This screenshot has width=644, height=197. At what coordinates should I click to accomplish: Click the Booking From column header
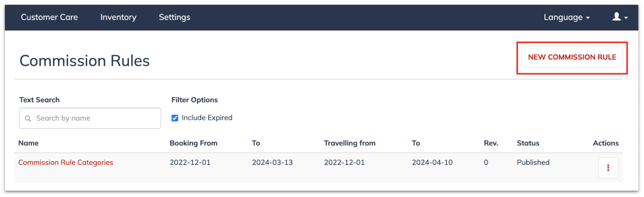coord(193,143)
